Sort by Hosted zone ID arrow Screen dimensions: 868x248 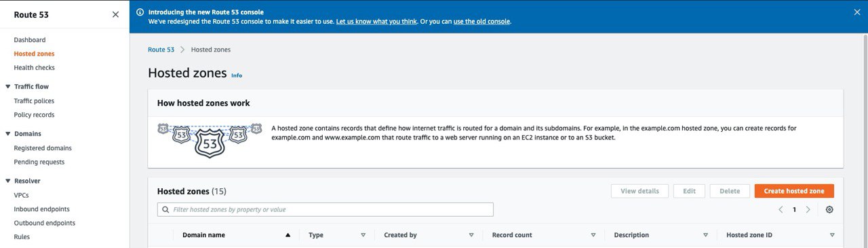point(832,235)
